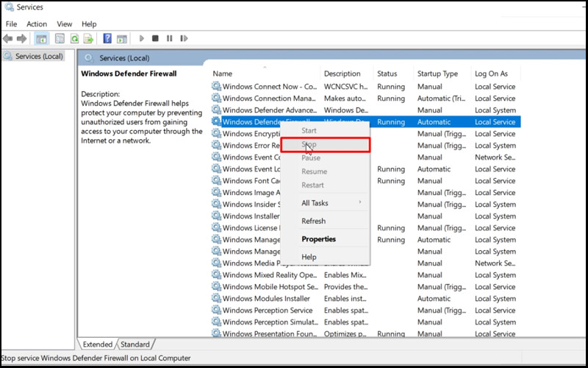588x368 pixels.
Task: Click the gear icon beside Windows Mobile Hotspot
Action: pyautogui.click(x=216, y=286)
